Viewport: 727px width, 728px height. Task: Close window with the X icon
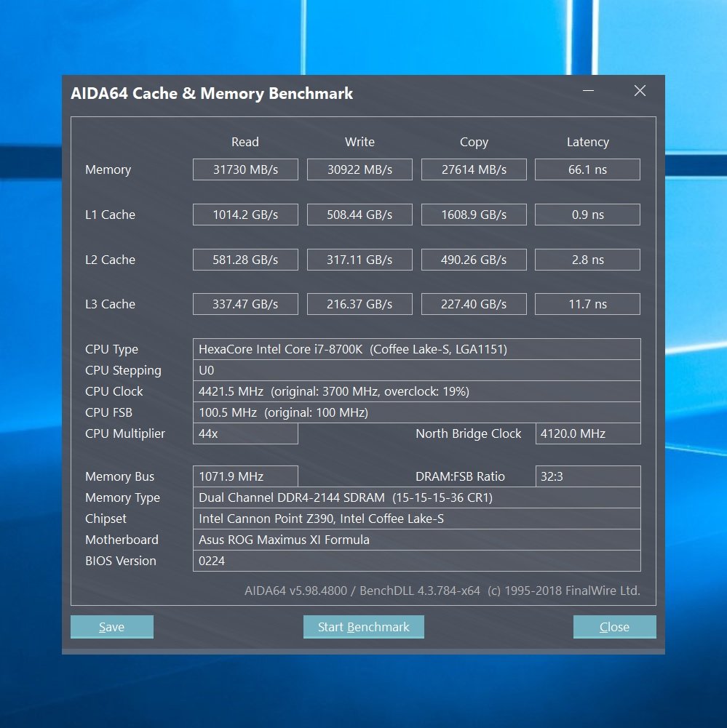640,90
